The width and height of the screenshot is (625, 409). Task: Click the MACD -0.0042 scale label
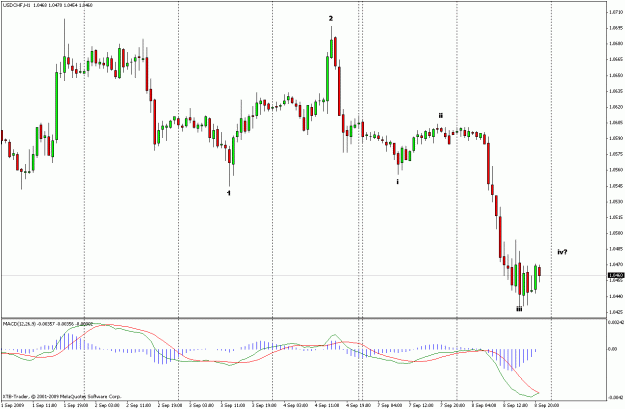click(616, 397)
